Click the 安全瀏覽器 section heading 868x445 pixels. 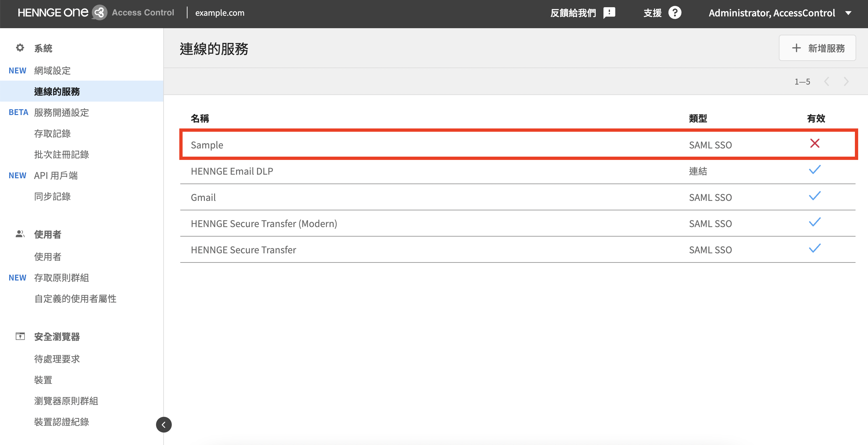pyautogui.click(x=57, y=337)
